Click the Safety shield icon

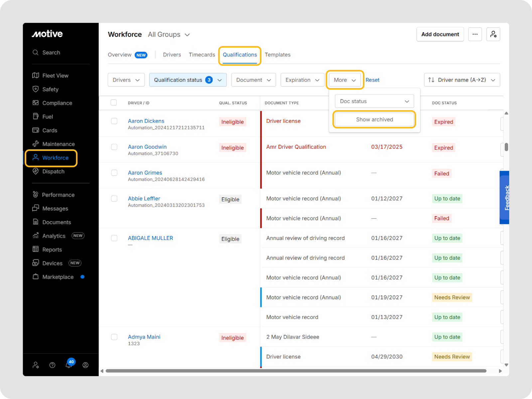(x=36, y=89)
